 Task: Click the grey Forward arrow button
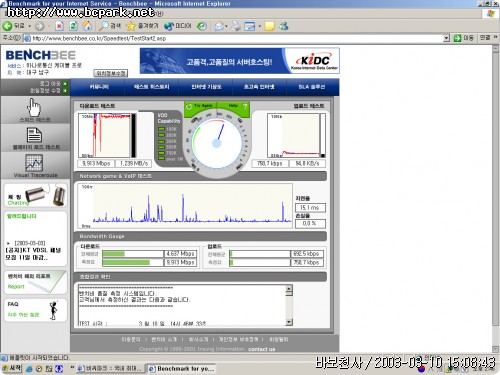coord(39,26)
